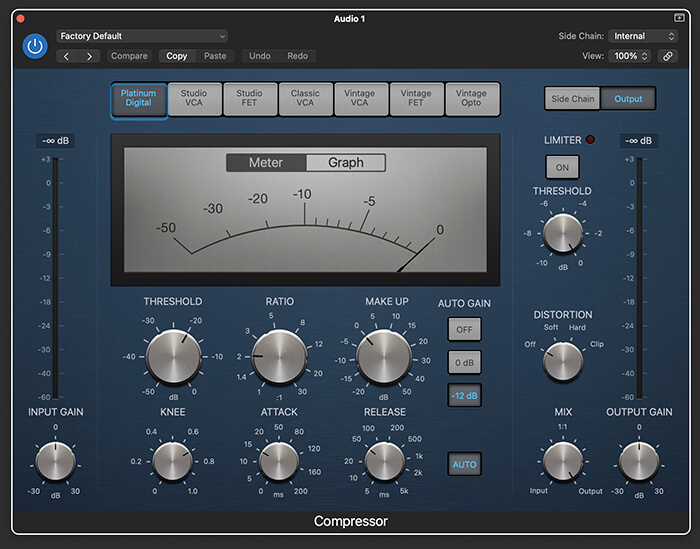Switch to the Graph display tab
The width and height of the screenshot is (700, 549).
point(345,163)
